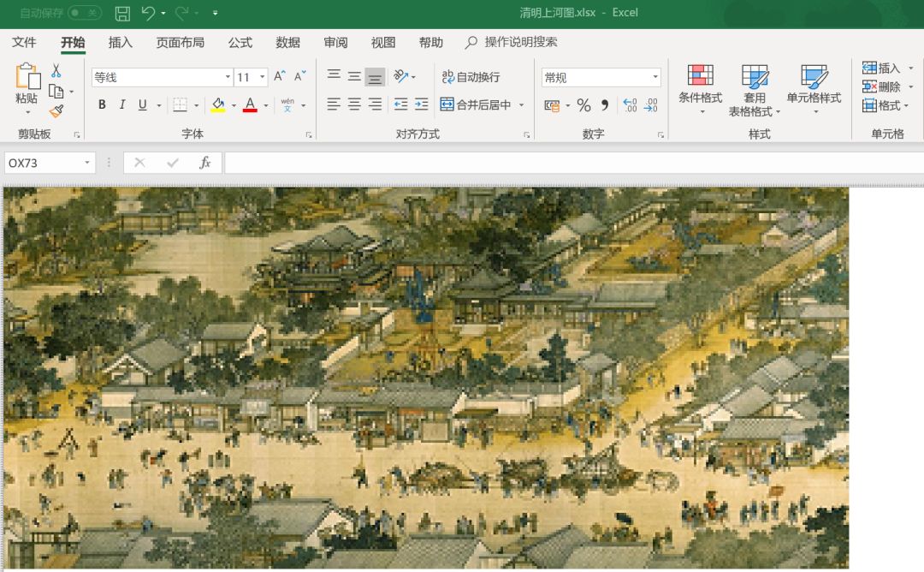Click the decrease indent icon
Screen dimensions: 924x572
(400, 104)
